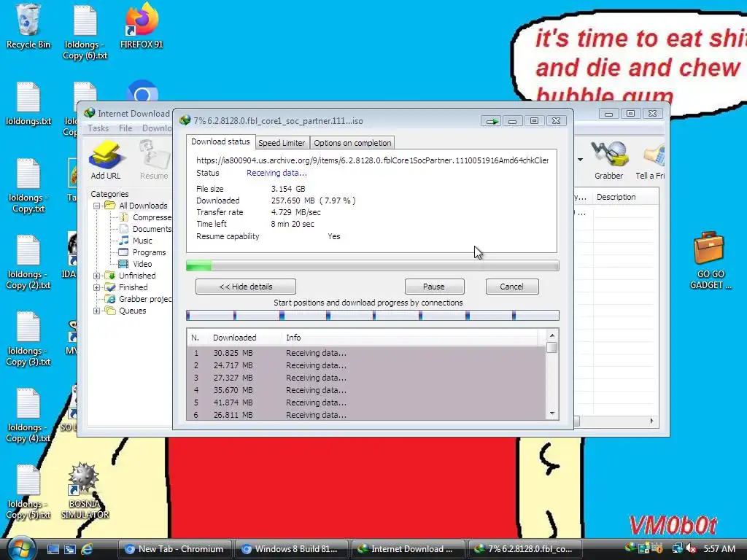This screenshot has width=747, height=560.
Task: Open the Downloads menu in IDM
Action: [157, 128]
